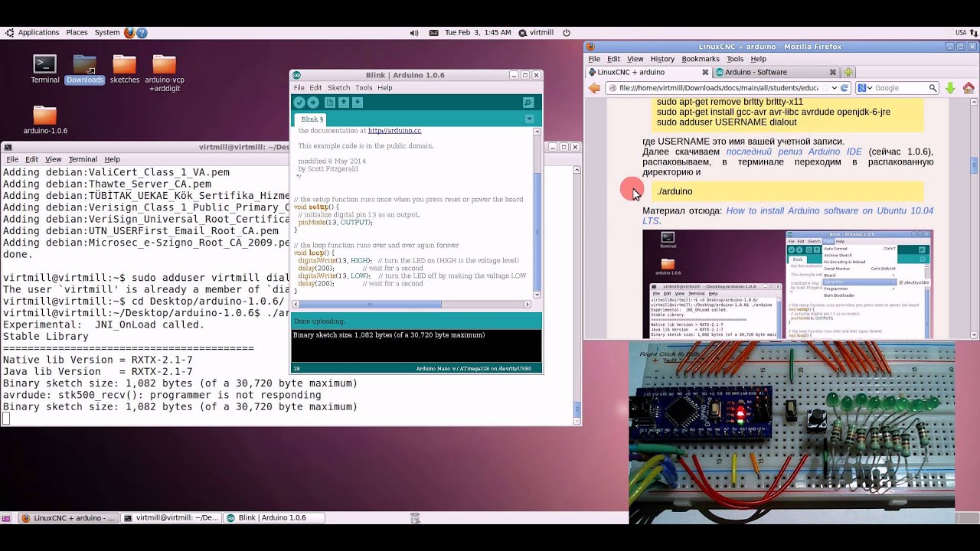
Task: Click the search magnifier icon in Firefox
Action: [x=933, y=88]
